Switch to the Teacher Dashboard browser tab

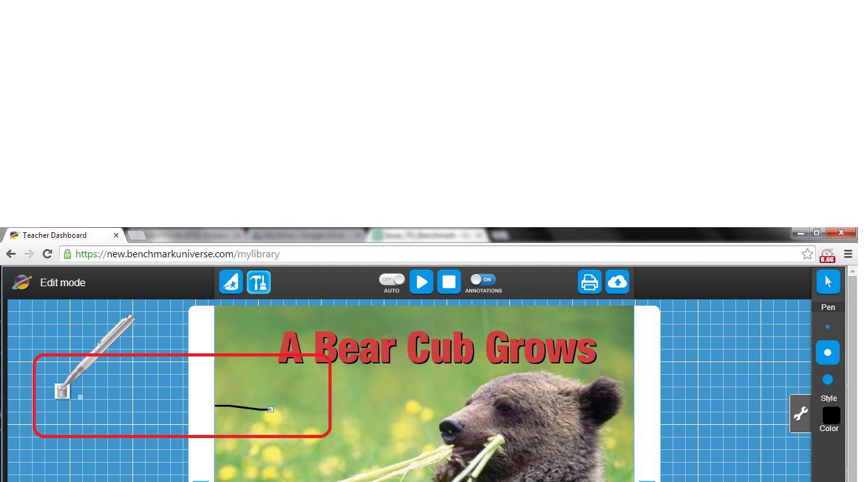click(x=63, y=235)
